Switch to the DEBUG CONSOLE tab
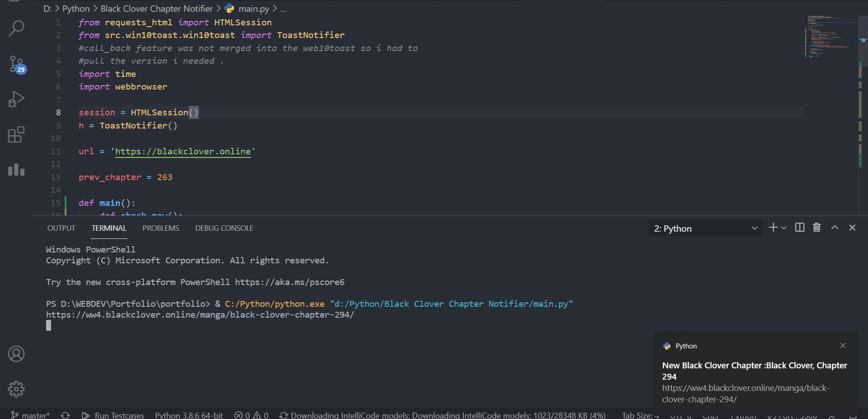 click(224, 228)
